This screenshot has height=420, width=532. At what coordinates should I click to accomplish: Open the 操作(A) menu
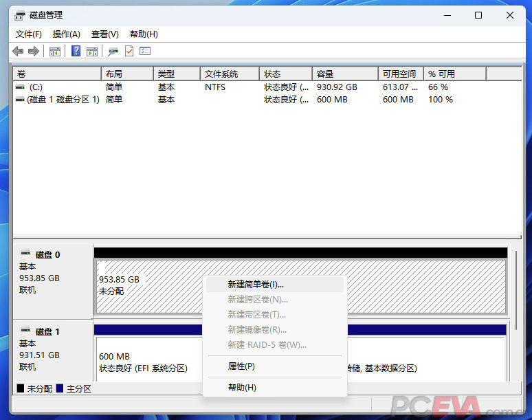click(67, 34)
